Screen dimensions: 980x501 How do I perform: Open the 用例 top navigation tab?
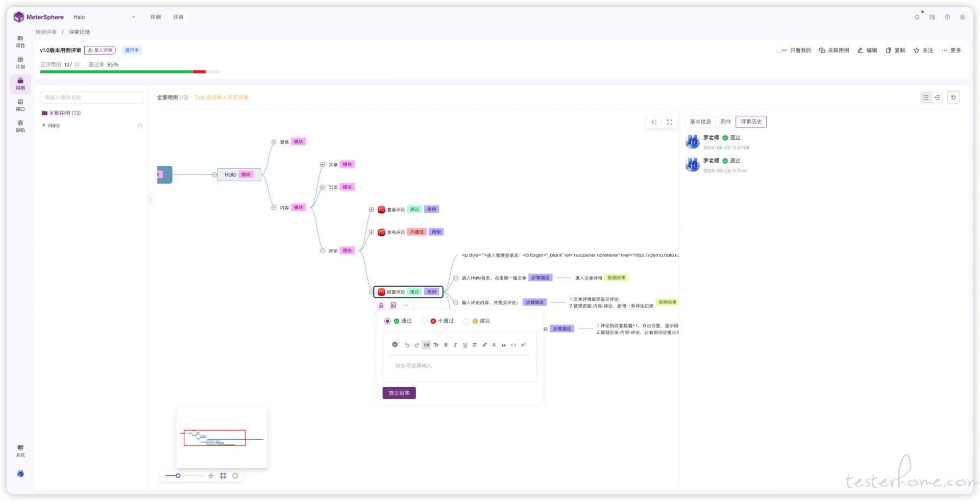(156, 17)
